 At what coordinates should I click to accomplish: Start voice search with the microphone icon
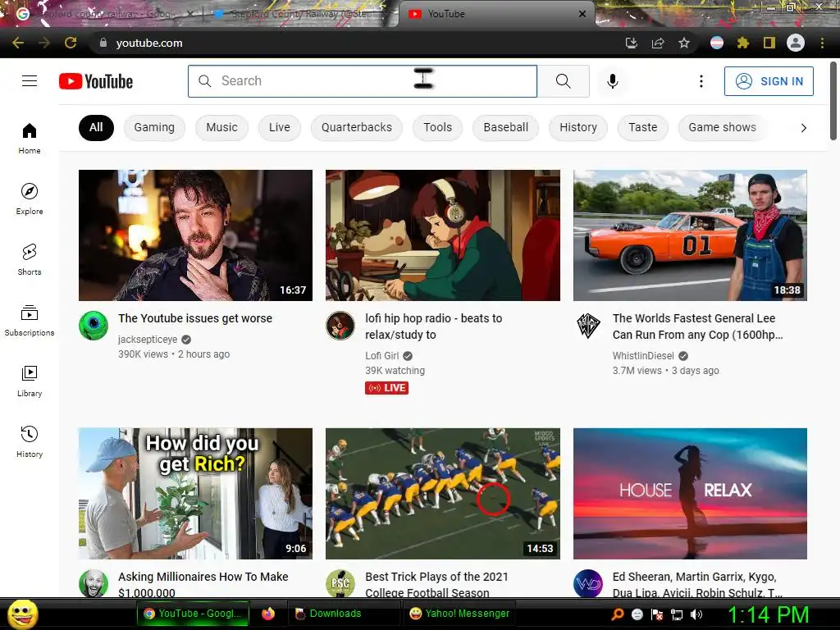click(612, 81)
